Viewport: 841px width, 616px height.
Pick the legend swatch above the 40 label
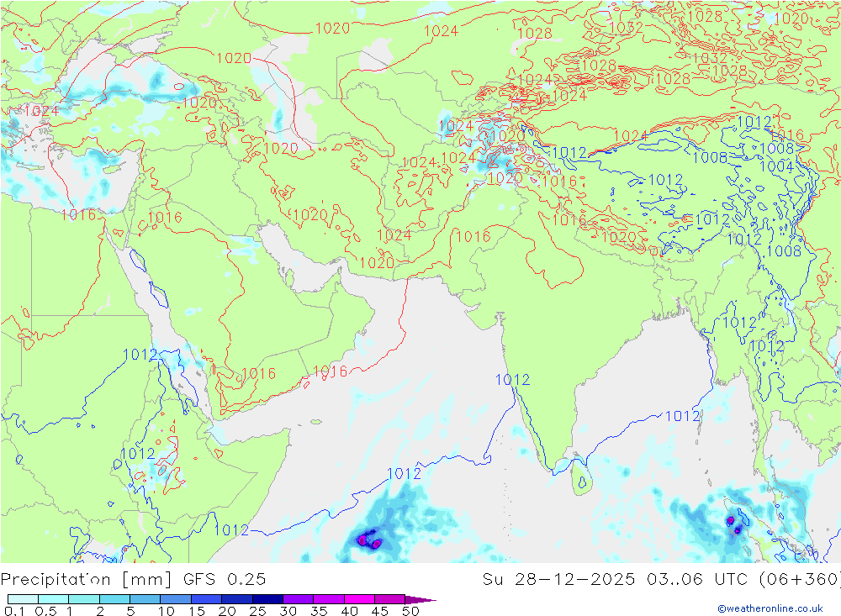pos(359,599)
